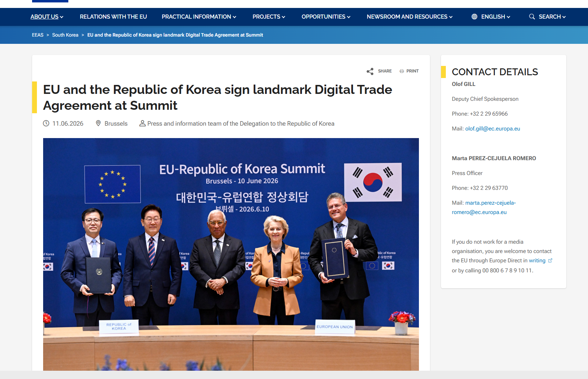Open the ENGLISH language dropdown chevron
The width and height of the screenshot is (588, 379).
(x=508, y=17)
